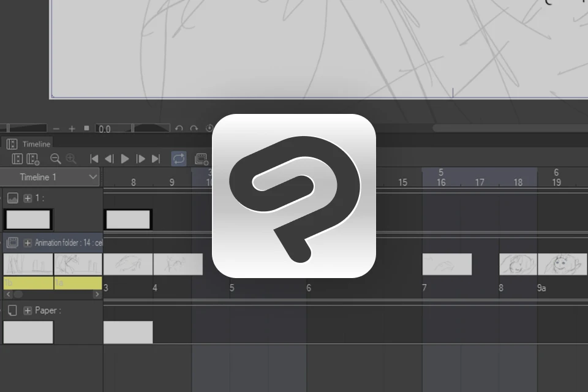Select the cel 1a thumbnail
This screenshot has height=392, width=588.
78,264
